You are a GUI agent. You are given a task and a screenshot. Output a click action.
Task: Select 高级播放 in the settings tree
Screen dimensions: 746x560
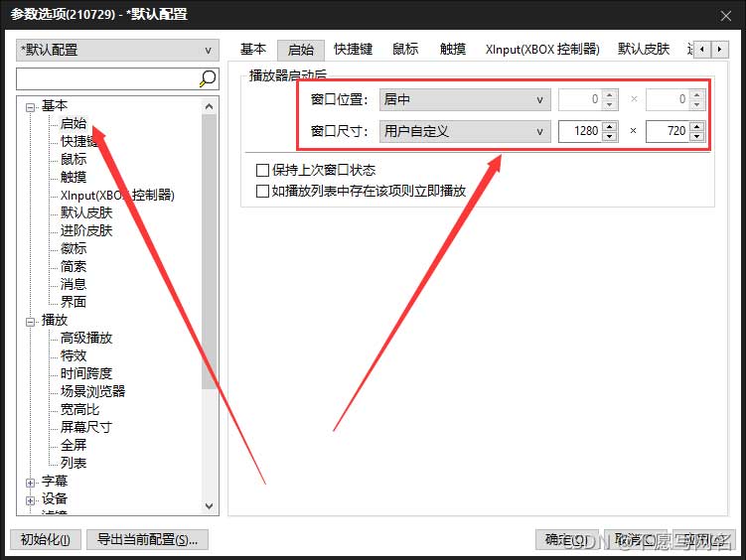point(86,338)
